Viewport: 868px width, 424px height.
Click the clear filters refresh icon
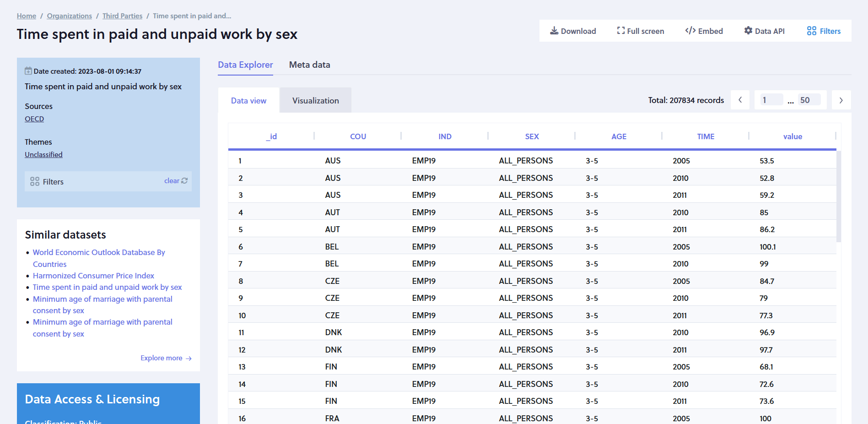click(184, 181)
